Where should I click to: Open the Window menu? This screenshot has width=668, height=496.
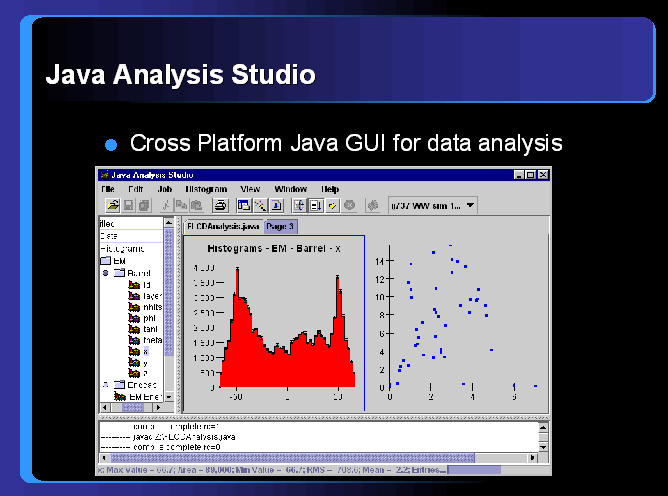(x=290, y=189)
